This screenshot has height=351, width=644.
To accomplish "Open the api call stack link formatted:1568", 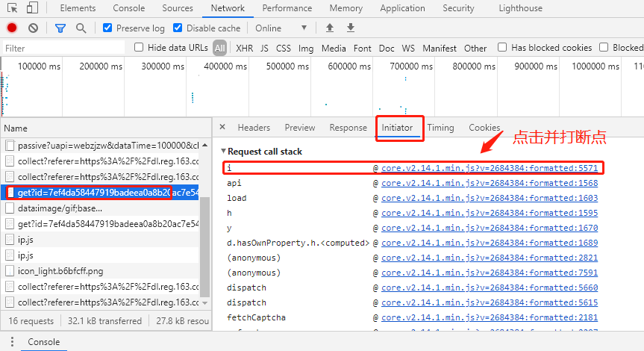I will coord(490,183).
